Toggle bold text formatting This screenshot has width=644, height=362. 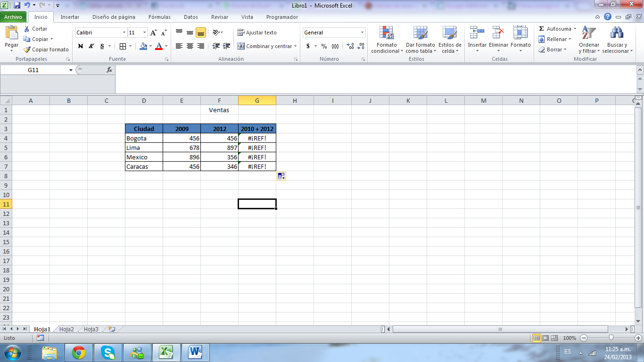coord(81,46)
